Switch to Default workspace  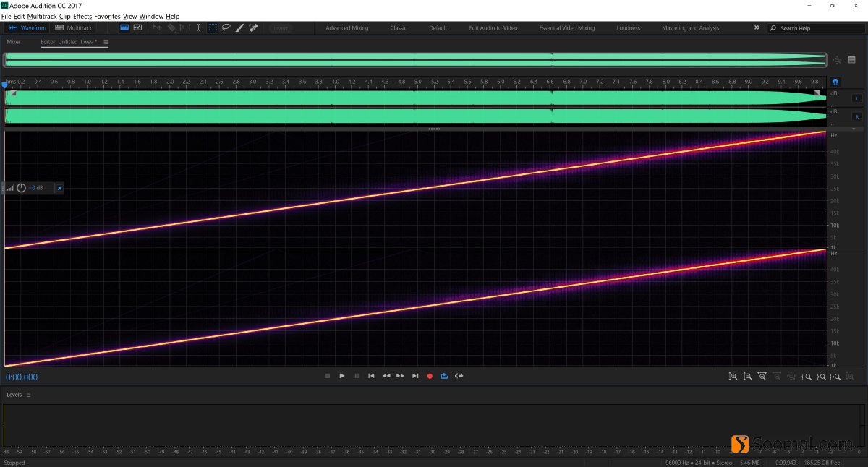pyautogui.click(x=438, y=28)
